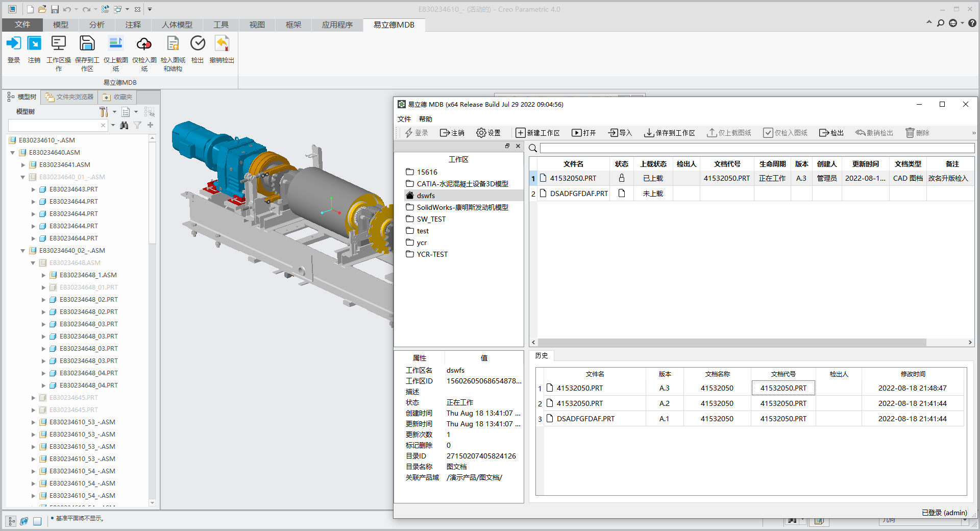
Task: Click close window icon in quick access toolbar
Action: 137,9
